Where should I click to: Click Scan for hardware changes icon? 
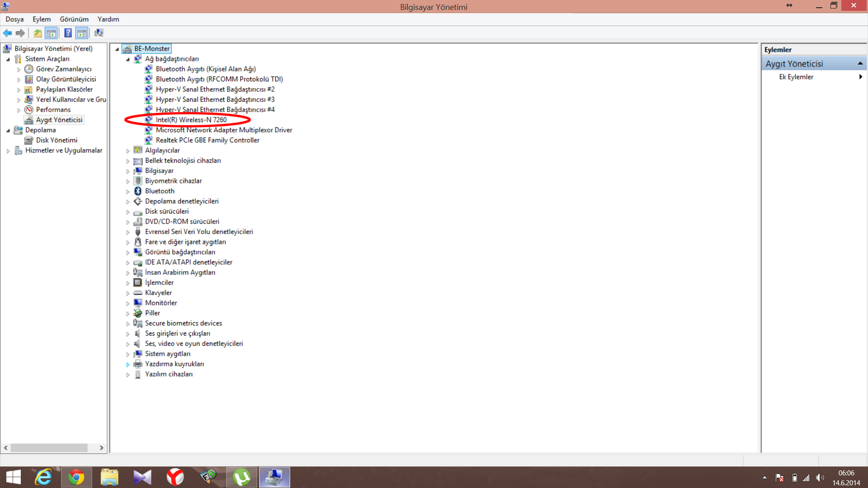pos(99,33)
